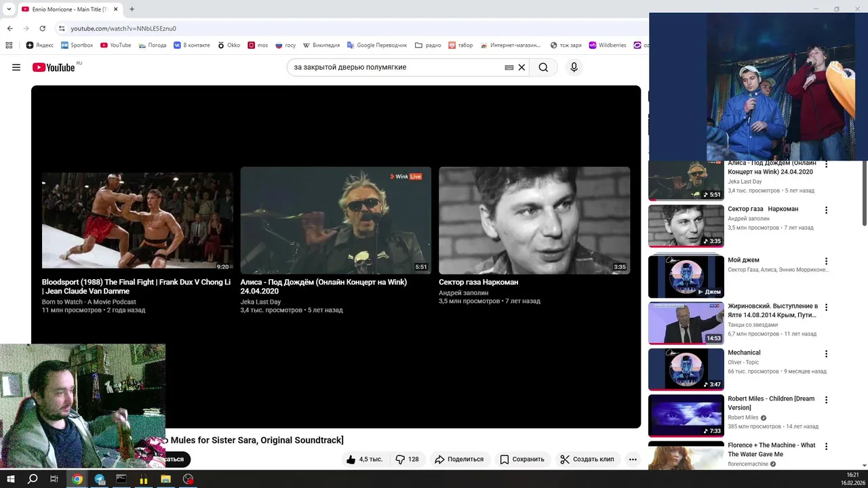Open options menu for Florence + The Machine video

click(x=826, y=446)
